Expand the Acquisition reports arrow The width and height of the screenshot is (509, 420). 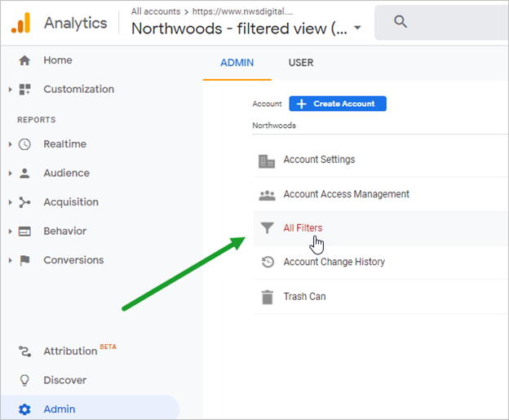(x=10, y=202)
